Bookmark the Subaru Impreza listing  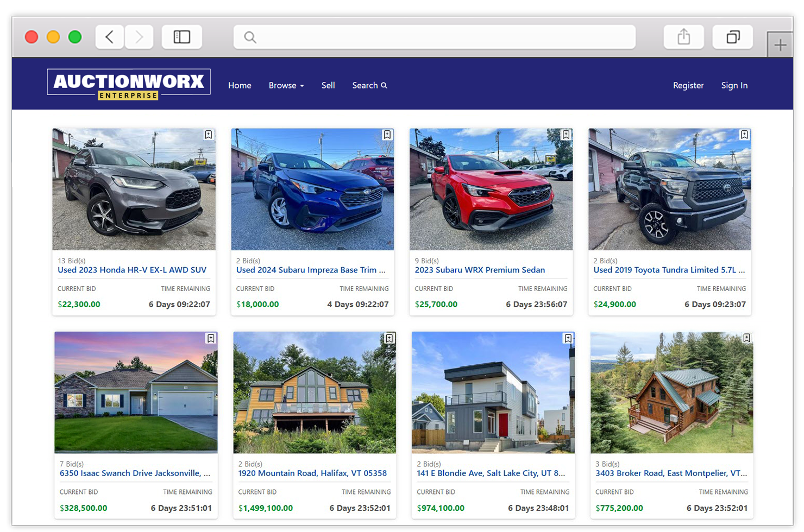(x=387, y=135)
